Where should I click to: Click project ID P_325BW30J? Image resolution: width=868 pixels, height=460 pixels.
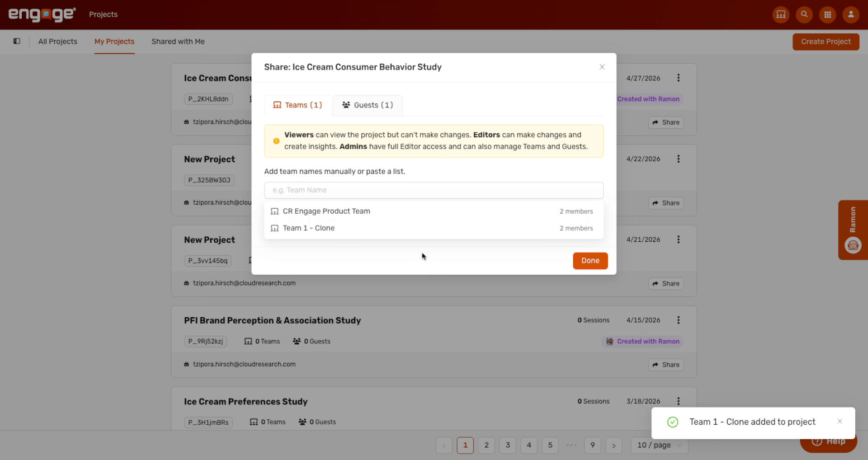(x=209, y=180)
